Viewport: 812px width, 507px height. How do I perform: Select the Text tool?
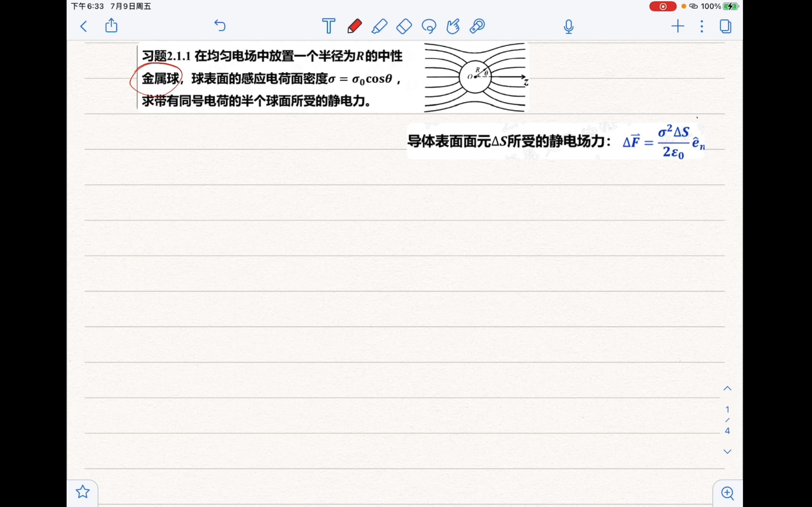pos(329,26)
